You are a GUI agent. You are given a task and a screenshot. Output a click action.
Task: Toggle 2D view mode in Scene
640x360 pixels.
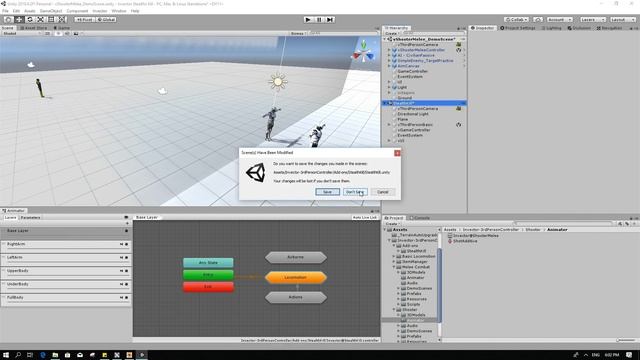(47, 33)
